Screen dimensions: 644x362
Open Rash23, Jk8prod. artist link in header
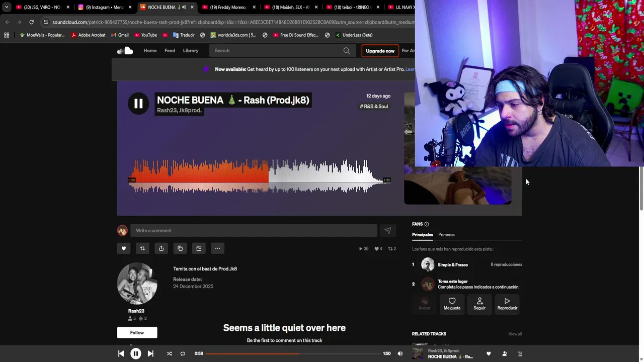[179, 110]
